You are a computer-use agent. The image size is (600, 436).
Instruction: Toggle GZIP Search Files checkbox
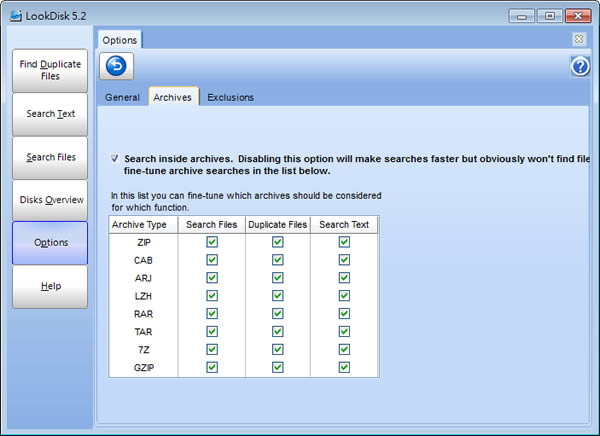(212, 367)
